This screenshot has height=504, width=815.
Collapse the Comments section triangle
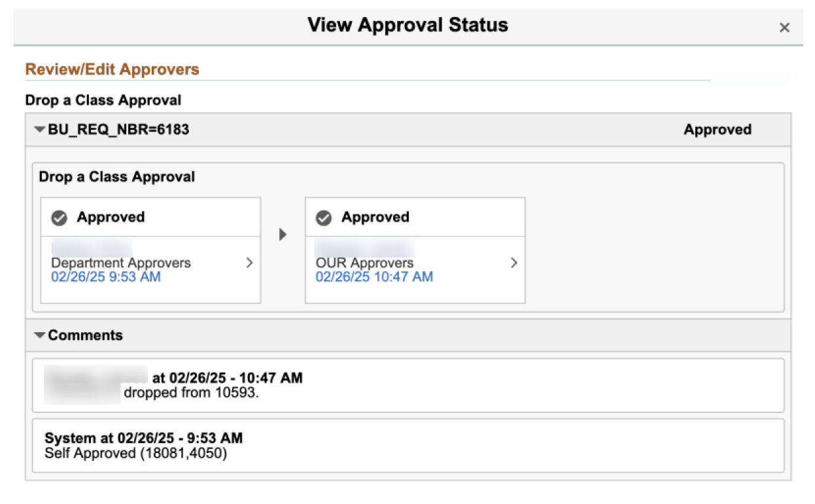point(40,335)
